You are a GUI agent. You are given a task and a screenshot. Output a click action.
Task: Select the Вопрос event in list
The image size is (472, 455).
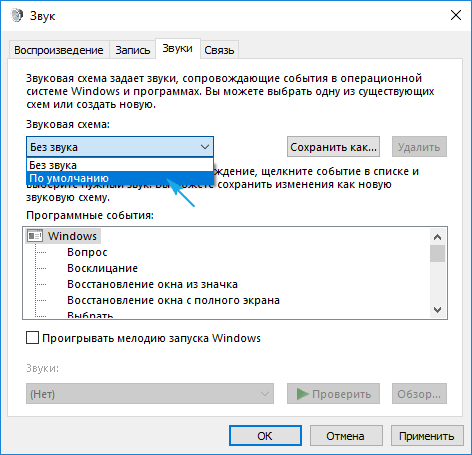(87, 252)
